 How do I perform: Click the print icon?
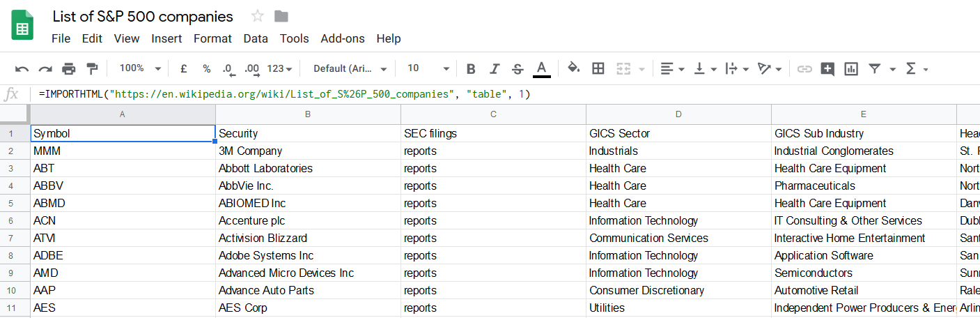[68, 68]
